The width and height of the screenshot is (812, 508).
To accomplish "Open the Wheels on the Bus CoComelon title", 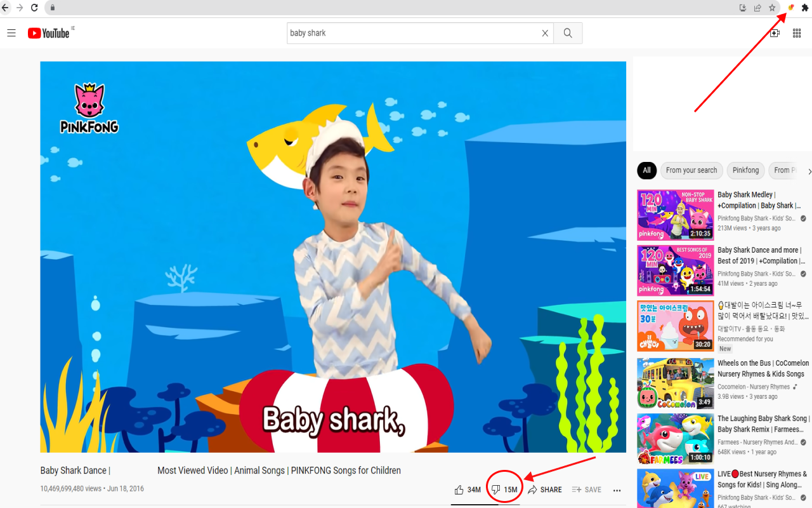I will coord(763,368).
